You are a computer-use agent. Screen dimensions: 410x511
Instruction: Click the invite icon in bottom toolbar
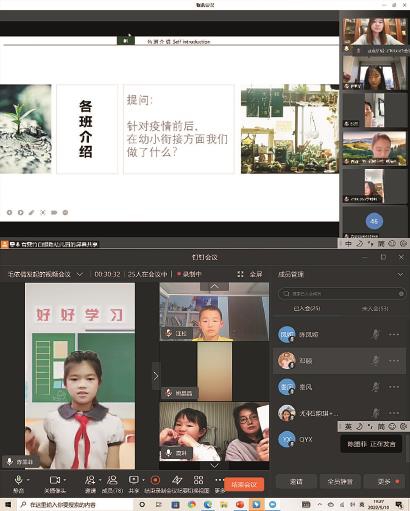click(x=90, y=480)
